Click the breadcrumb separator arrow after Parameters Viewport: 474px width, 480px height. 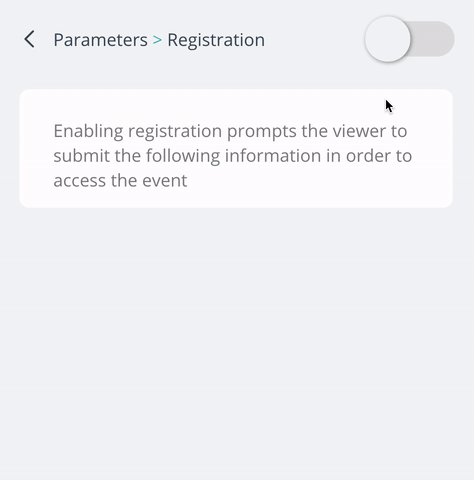pyautogui.click(x=157, y=40)
